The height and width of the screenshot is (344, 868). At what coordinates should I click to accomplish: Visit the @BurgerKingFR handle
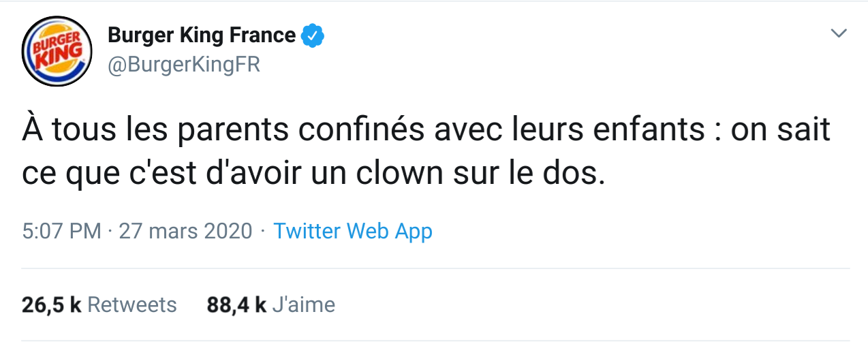(x=184, y=65)
